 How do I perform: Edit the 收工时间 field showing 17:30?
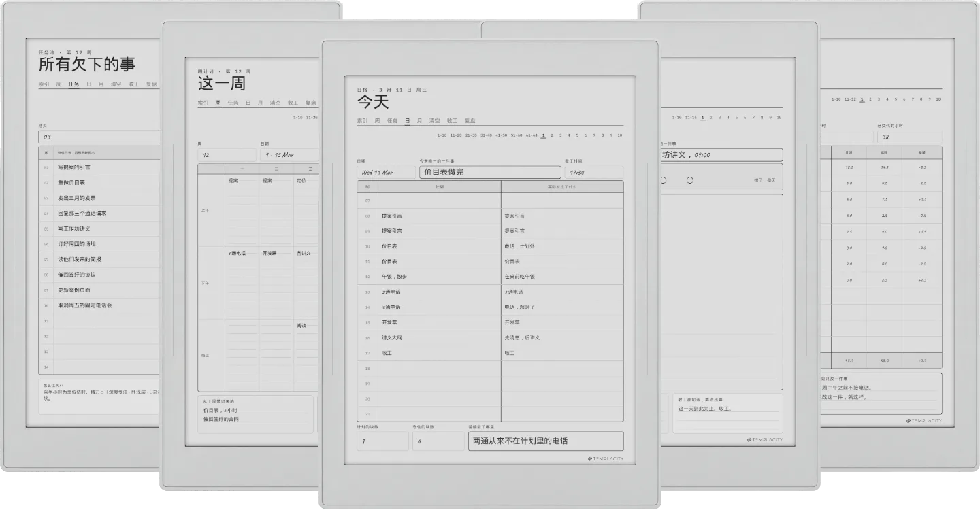593,172
